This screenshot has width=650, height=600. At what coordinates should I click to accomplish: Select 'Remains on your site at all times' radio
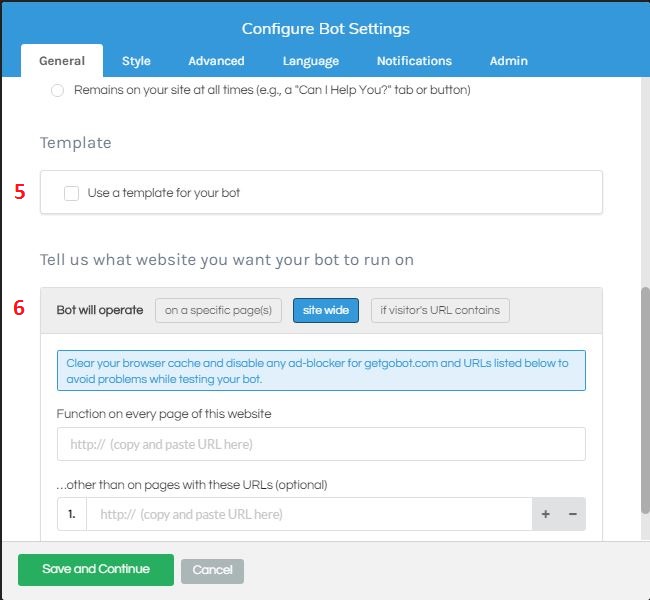57,90
